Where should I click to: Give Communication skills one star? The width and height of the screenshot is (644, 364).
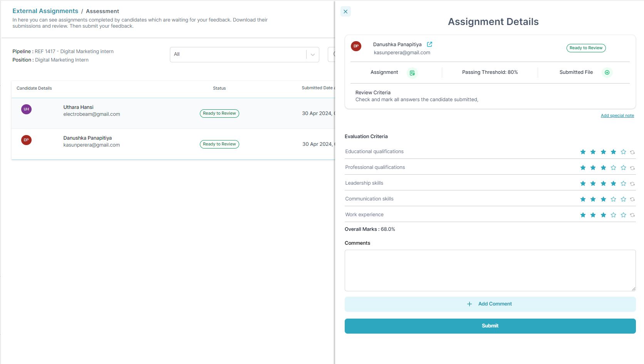[583, 199]
